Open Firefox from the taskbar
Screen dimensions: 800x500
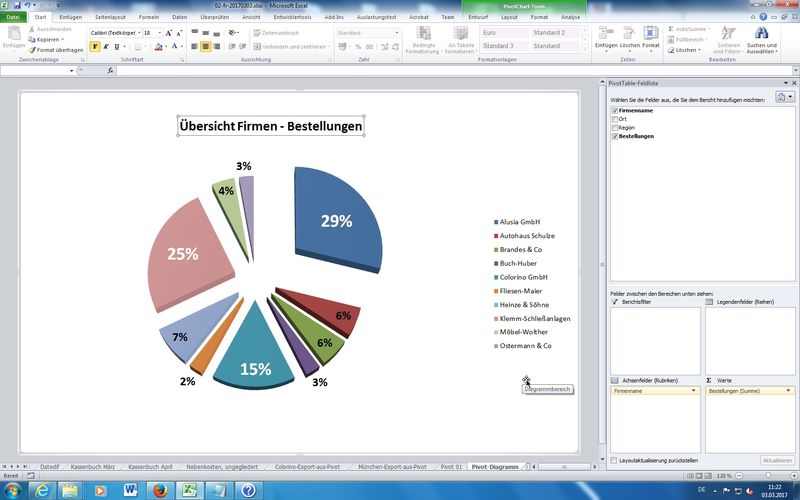pyautogui.click(x=161, y=490)
